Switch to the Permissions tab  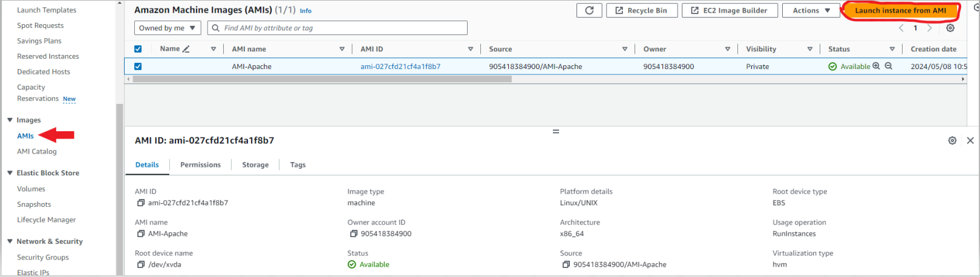(200, 165)
